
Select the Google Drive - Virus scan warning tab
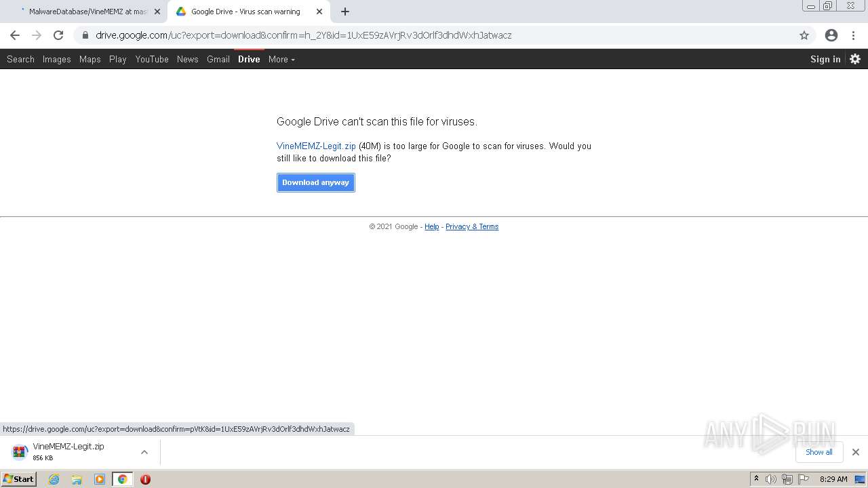coord(248,12)
